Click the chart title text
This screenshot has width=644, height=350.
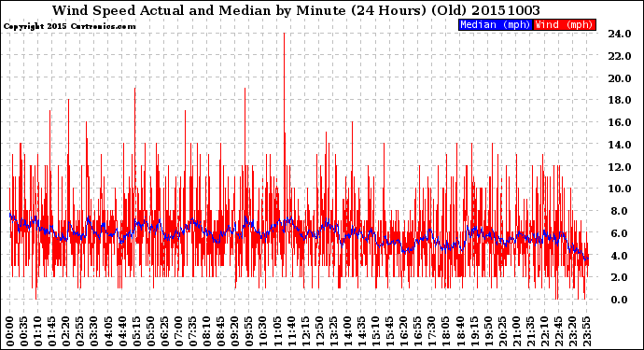click(296, 10)
